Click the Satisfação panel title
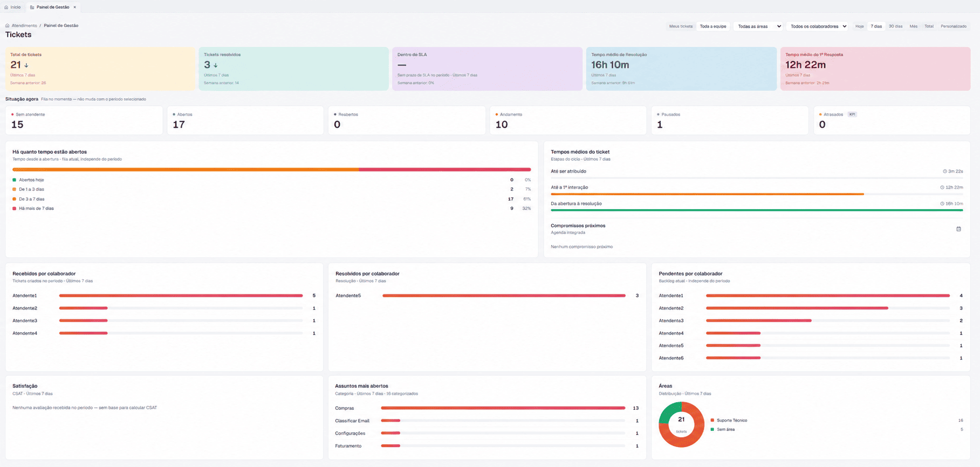980x467 pixels. point(25,386)
